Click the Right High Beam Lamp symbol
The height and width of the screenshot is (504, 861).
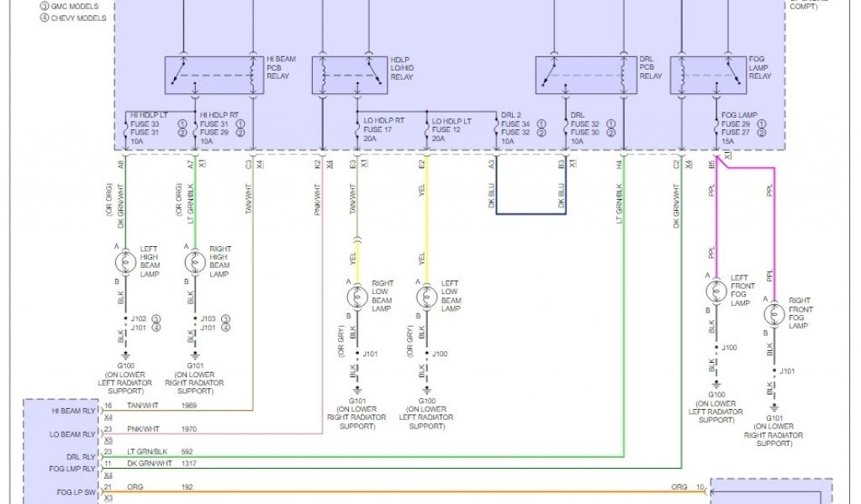click(195, 262)
